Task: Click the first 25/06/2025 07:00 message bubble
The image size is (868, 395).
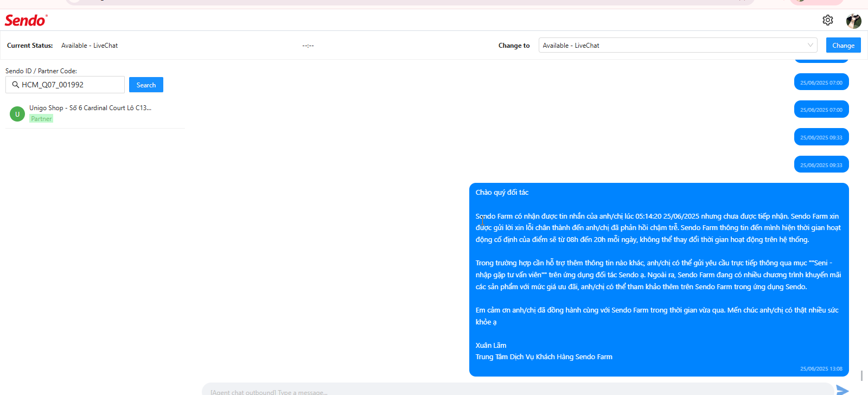Action: 821,82
